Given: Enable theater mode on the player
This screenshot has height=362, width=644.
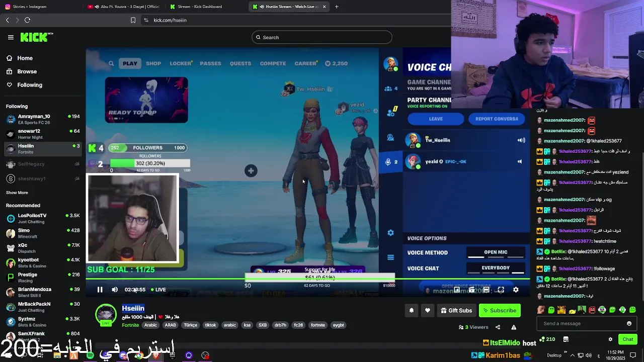Looking at the screenshot, I should tap(486, 290).
